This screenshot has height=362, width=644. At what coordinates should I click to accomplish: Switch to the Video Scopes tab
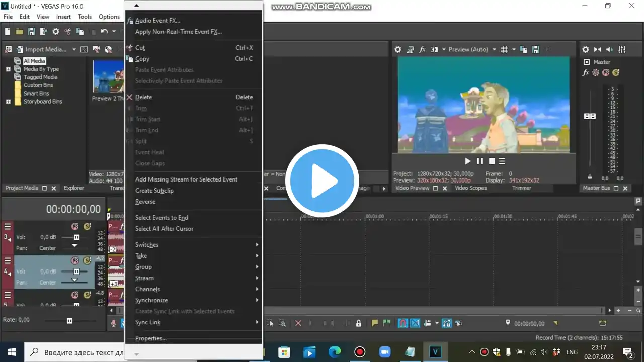tap(471, 188)
